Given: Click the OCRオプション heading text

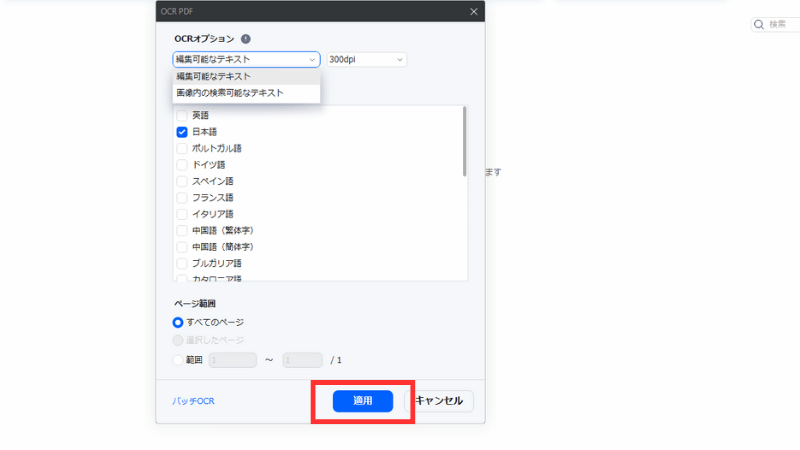Looking at the screenshot, I should coord(204,39).
